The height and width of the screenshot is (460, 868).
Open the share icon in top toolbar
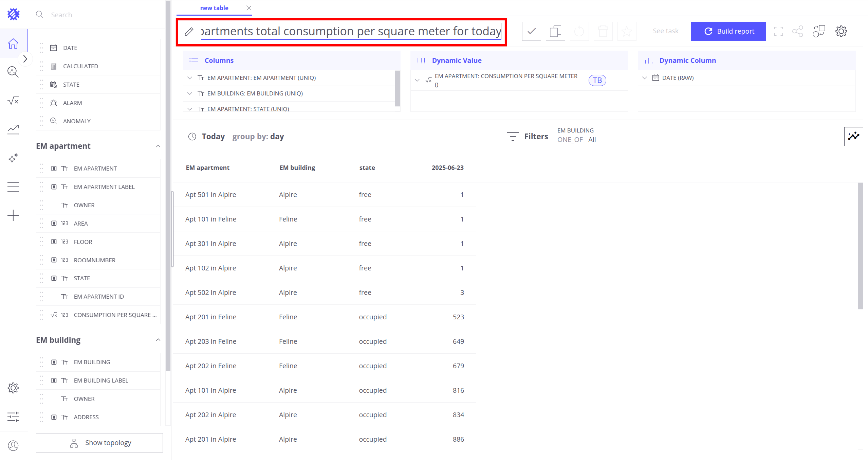(x=797, y=31)
